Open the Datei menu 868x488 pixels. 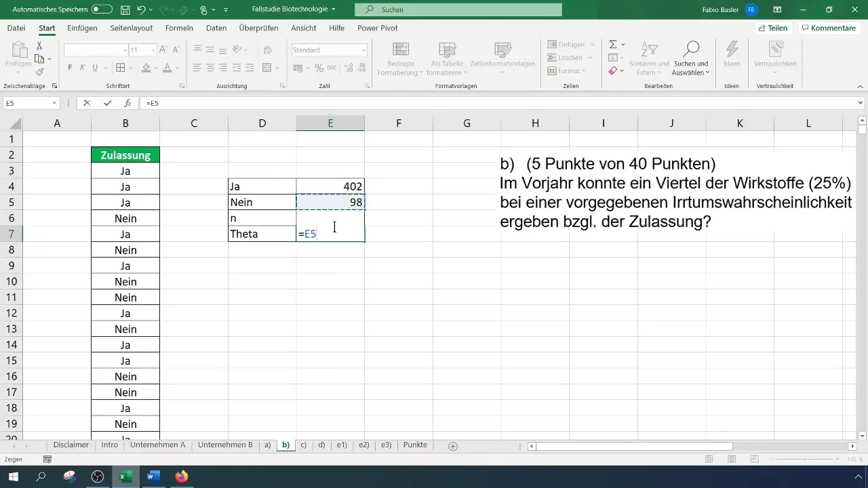(x=16, y=28)
